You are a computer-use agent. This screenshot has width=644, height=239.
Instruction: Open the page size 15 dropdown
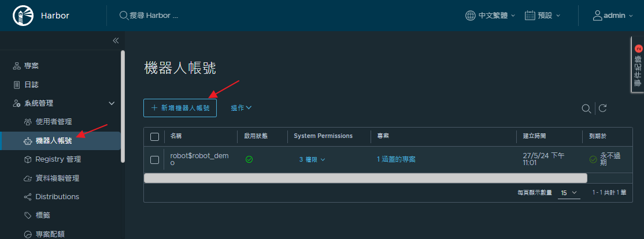(x=569, y=192)
